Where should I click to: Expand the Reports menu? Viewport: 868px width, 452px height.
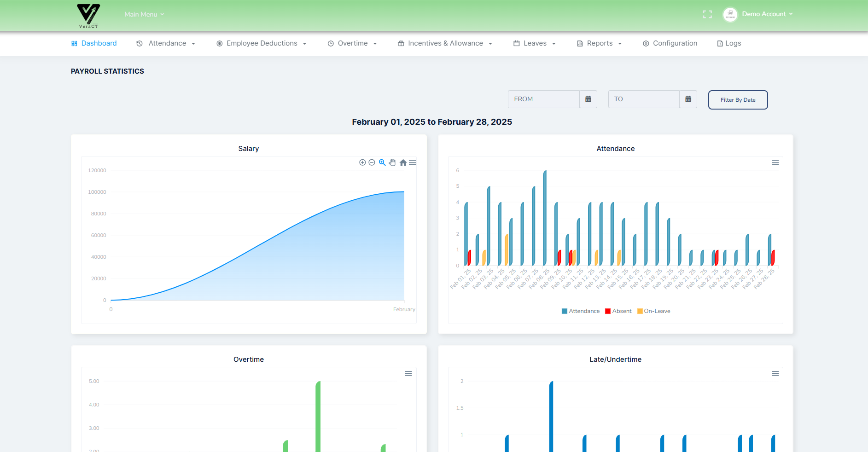[599, 43]
